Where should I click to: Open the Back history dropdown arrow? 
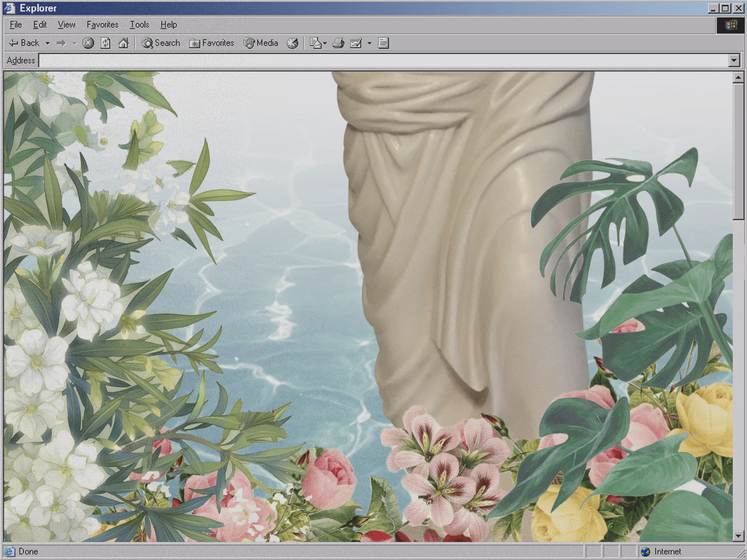pyautogui.click(x=48, y=43)
